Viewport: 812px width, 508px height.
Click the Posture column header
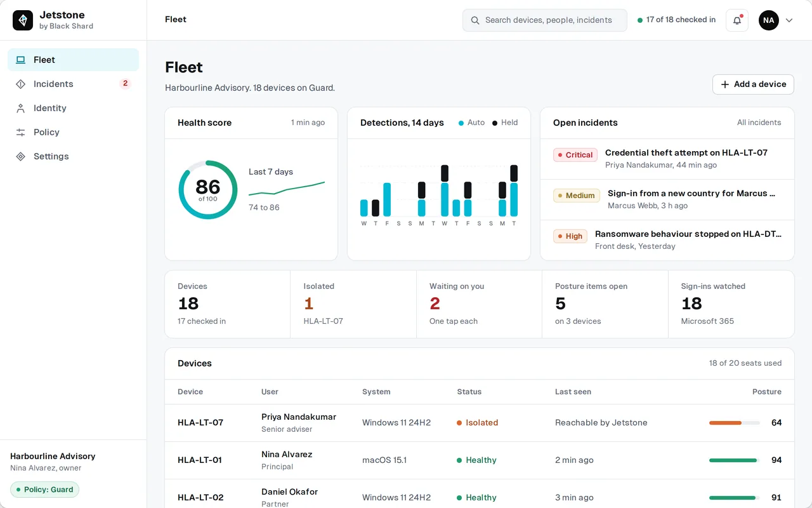click(767, 392)
